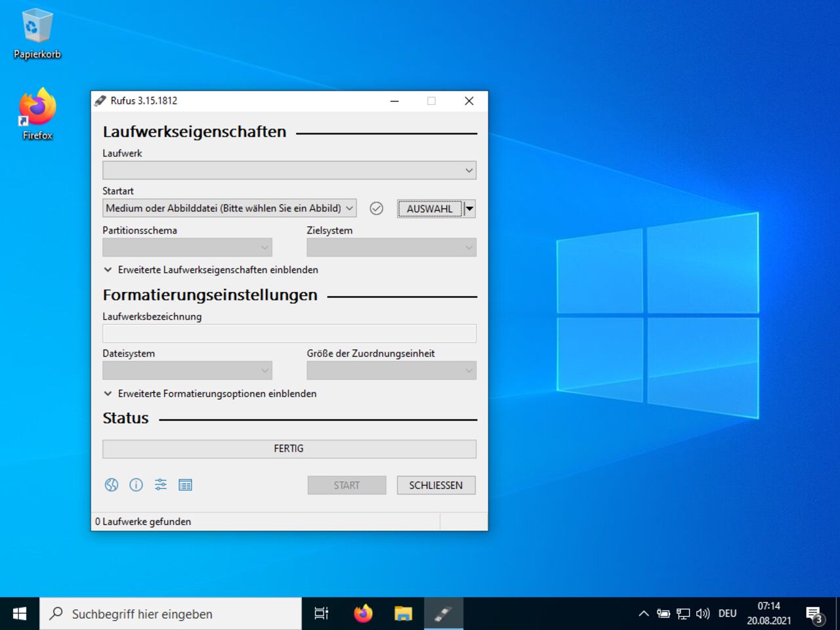
Task: Open the Dateisystem dropdown
Action: [x=187, y=371]
